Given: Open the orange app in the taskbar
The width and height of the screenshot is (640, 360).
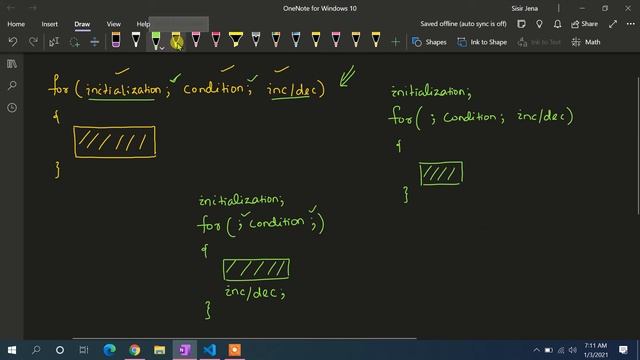Looking at the screenshot, I should point(234,350).
